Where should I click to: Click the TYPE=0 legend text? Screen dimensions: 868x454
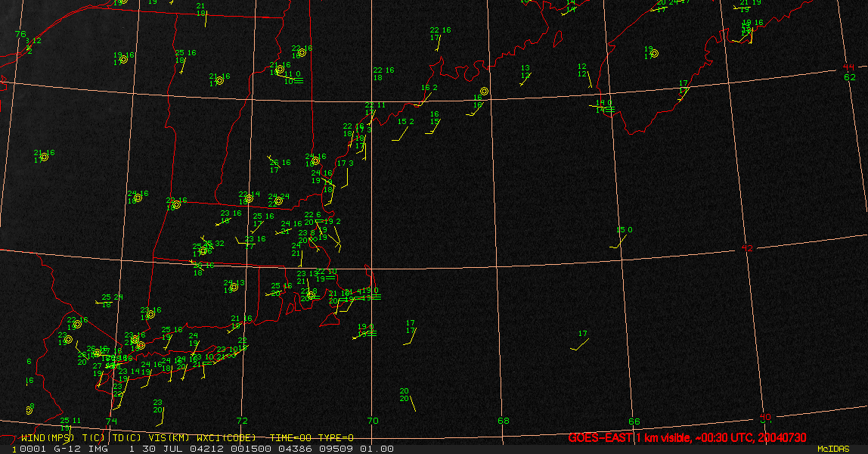pos(336,438)
